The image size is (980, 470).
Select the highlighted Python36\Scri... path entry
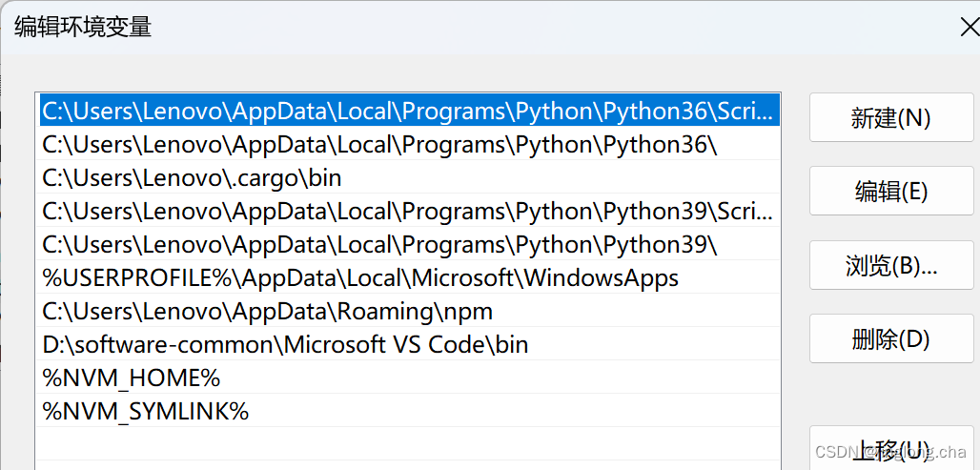(x=409, y=110)
